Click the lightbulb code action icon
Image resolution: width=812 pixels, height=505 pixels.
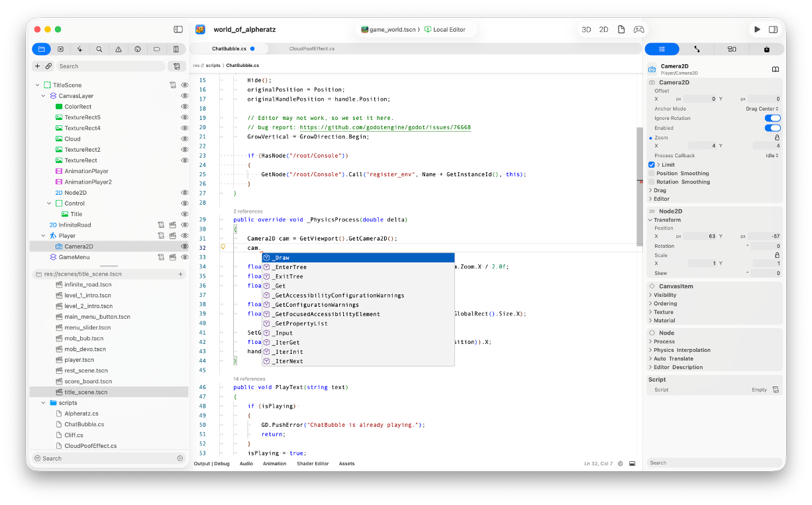tap(223, 247)
